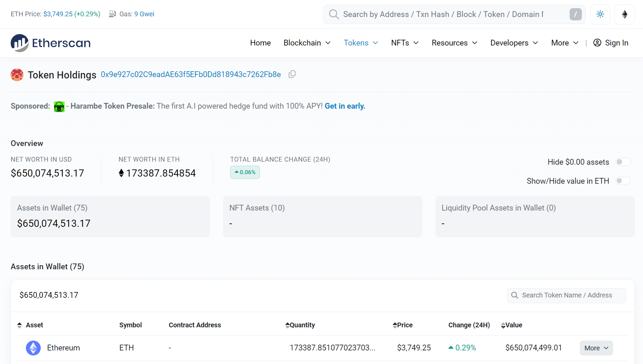Select Liquidity Pool Assets in Wallet card
643x364 pixels.
pos(535,216)
